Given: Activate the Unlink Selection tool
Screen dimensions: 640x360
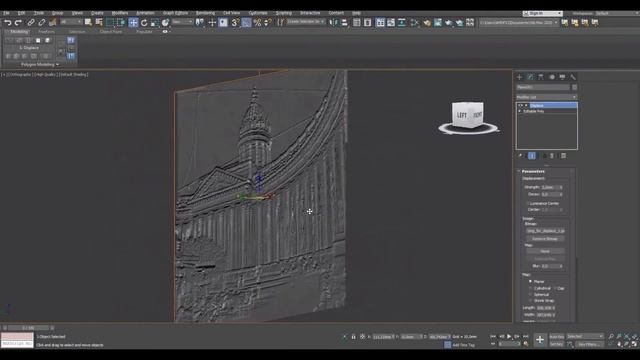Looking at the screenshot, I should 42,23.
